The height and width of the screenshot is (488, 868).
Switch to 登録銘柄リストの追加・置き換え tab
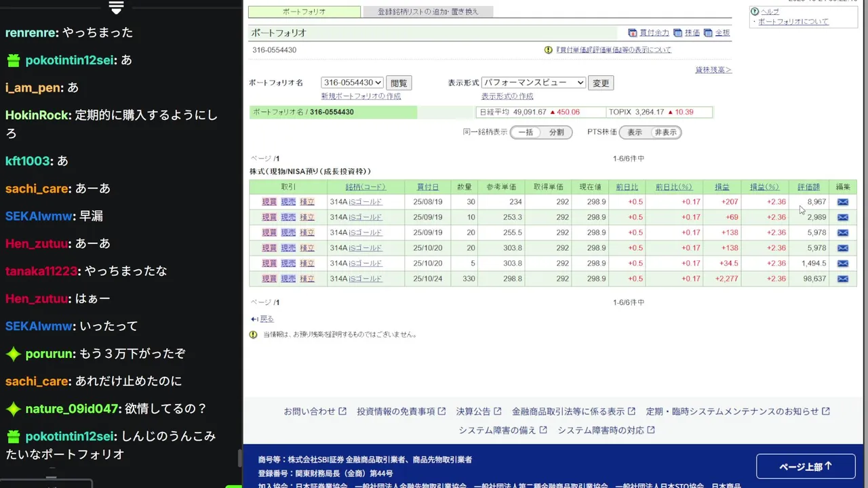click(x=428, y=12)
